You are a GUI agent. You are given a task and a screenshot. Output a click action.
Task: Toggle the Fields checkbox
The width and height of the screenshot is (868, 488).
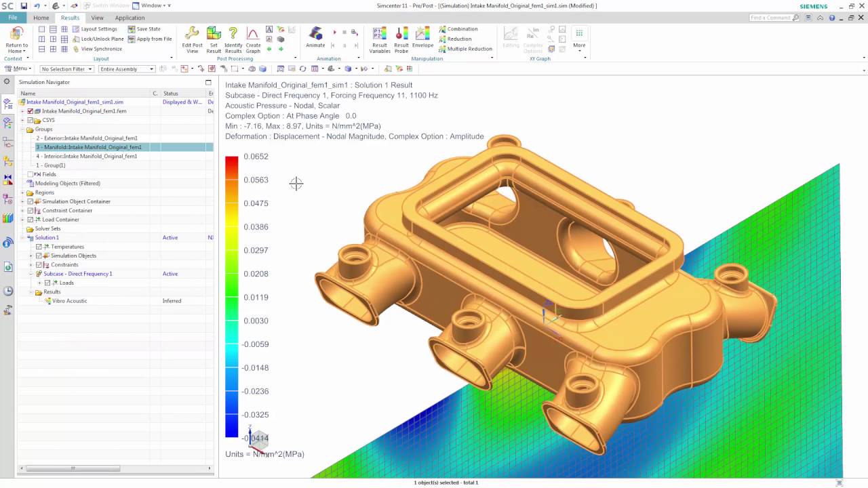(30, 174)
